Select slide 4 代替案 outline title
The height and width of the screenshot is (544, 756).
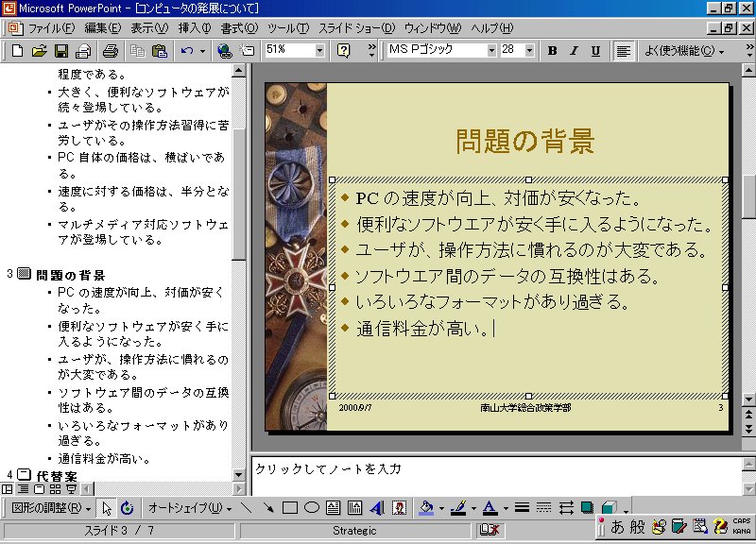tap(57, 476)
